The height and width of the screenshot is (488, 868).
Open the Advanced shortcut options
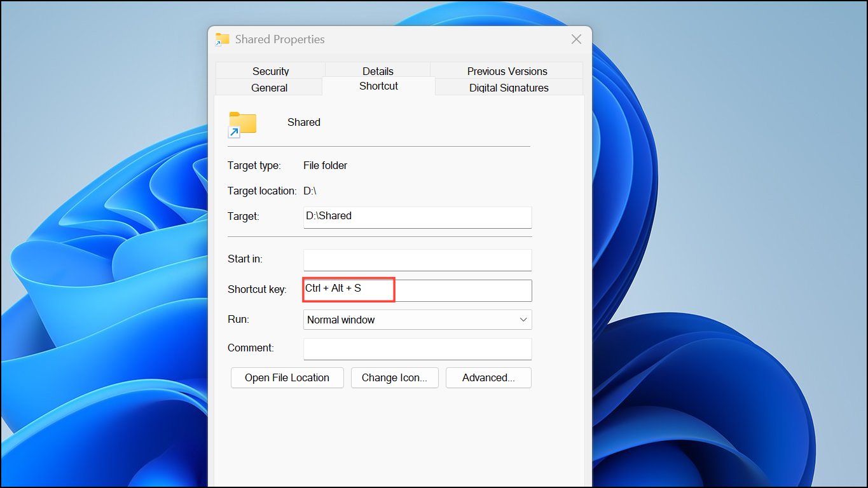[488, 377]
